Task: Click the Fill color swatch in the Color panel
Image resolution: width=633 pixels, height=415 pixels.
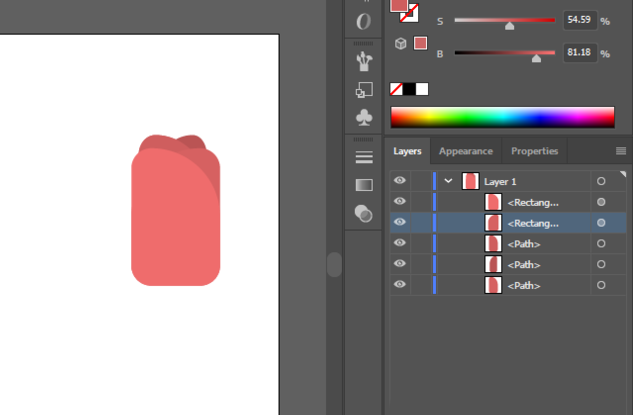Action: tap(398, 6)
